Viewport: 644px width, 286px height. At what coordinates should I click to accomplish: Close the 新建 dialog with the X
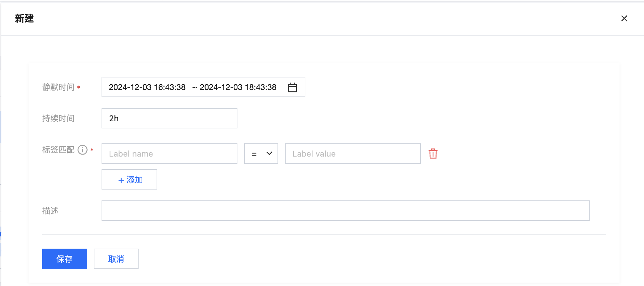[x=624, y=18]
